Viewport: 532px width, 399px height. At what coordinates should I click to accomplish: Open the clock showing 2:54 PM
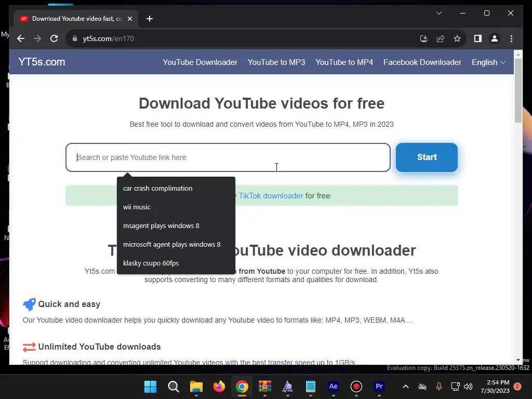coord(495,387)
